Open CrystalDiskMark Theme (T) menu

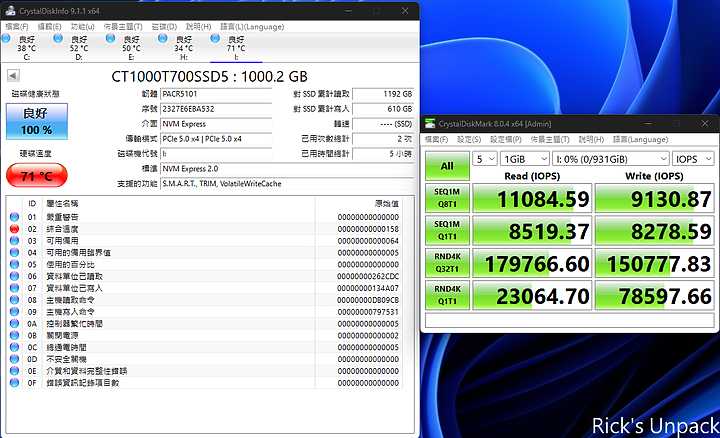(550, 139)
